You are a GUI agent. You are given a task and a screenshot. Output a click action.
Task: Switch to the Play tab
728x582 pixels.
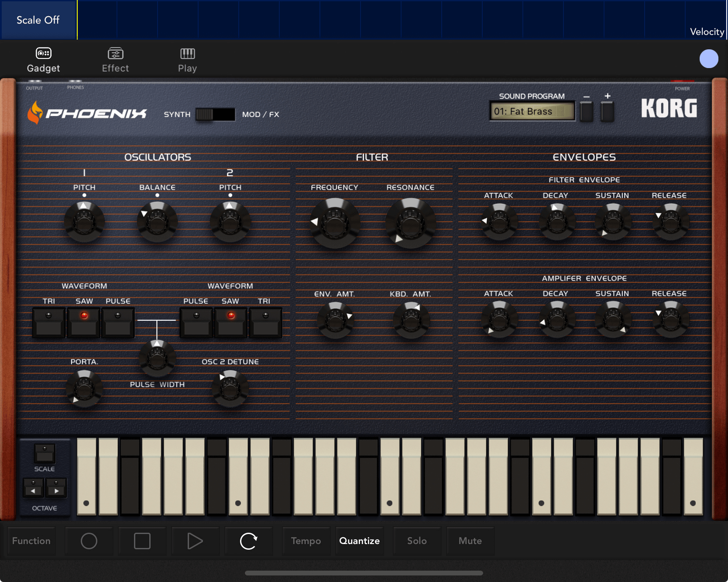[x=187, y=60]
